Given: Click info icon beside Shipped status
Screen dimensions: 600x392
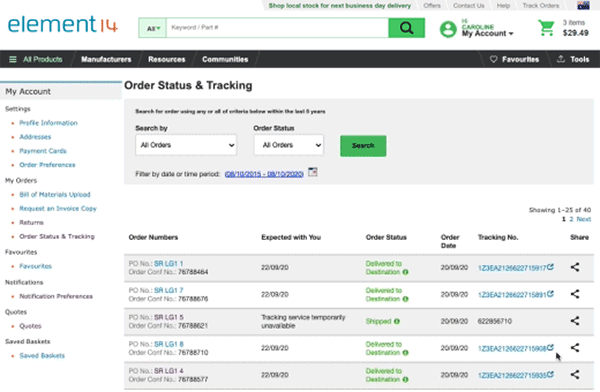Looking at the screenshot, I should click(x=397, y=322).
